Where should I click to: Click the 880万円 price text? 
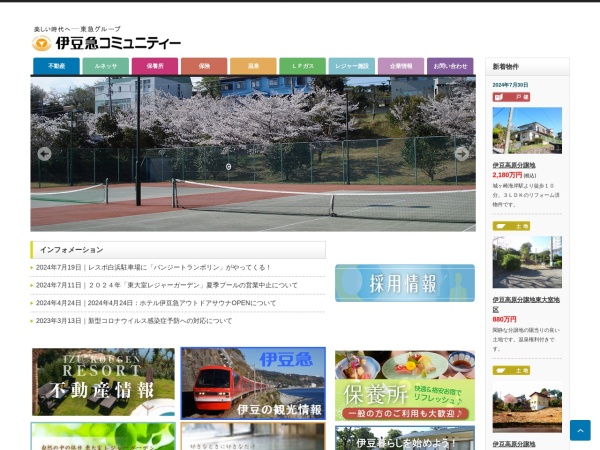[x=504, y=319]
